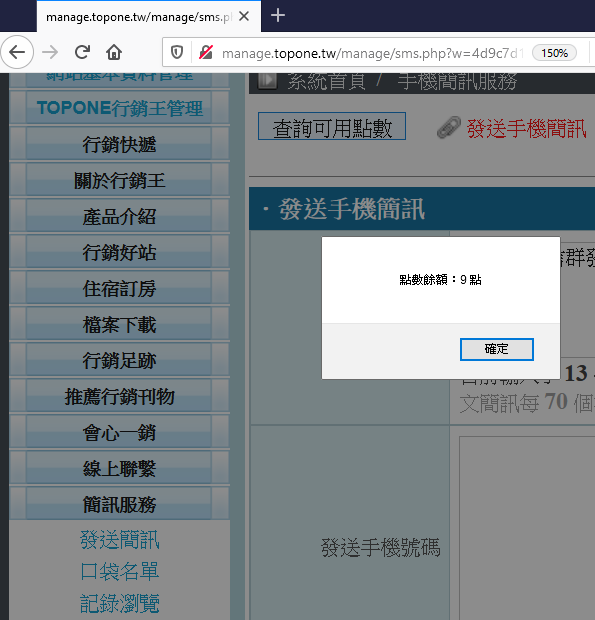
Task: Close the manage.topone.tw tab
Action: click(244, 16)
